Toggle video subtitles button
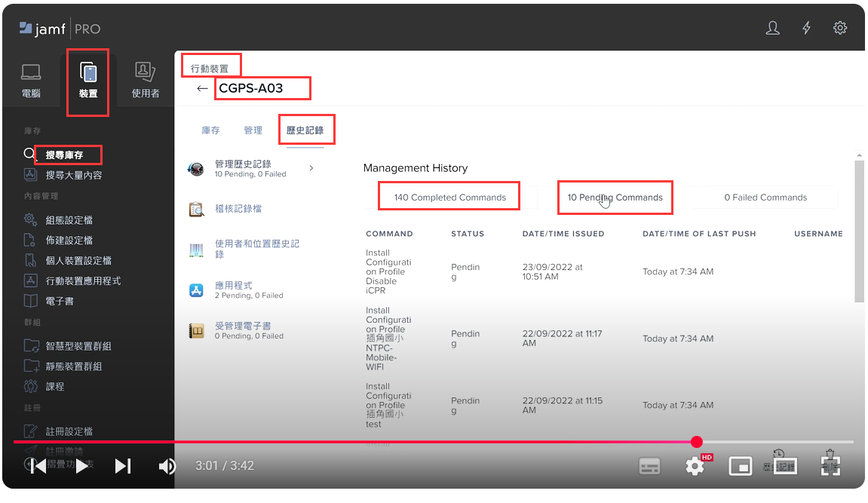The width and height of the screenshot is (868, 503). tap(649, 466)
